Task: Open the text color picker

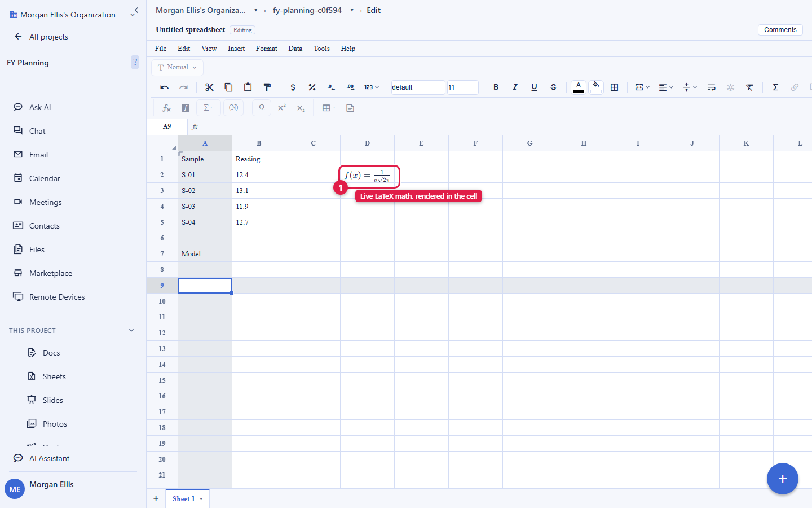Action: [x=579, y=87]
